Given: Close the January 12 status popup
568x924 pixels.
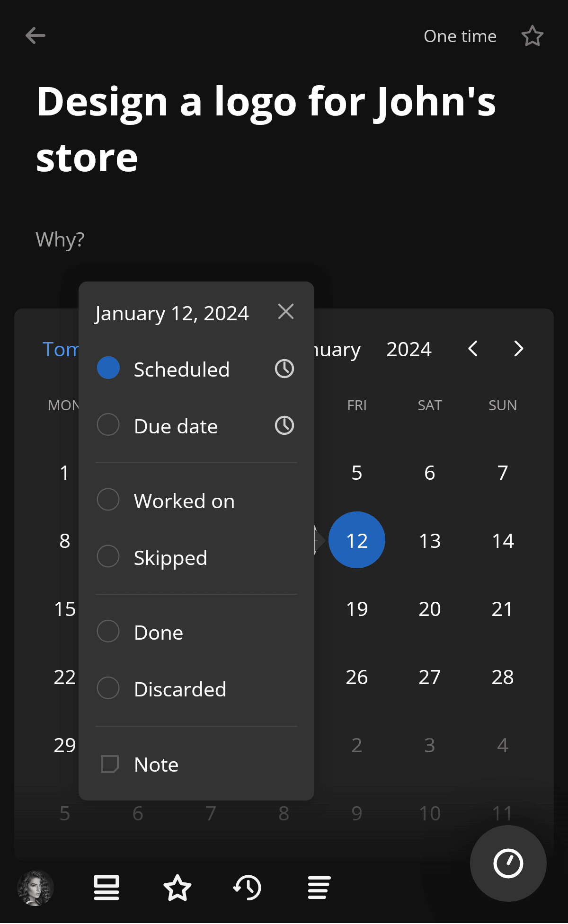Looking at the screenshot, I should click(x=286, y=311).
